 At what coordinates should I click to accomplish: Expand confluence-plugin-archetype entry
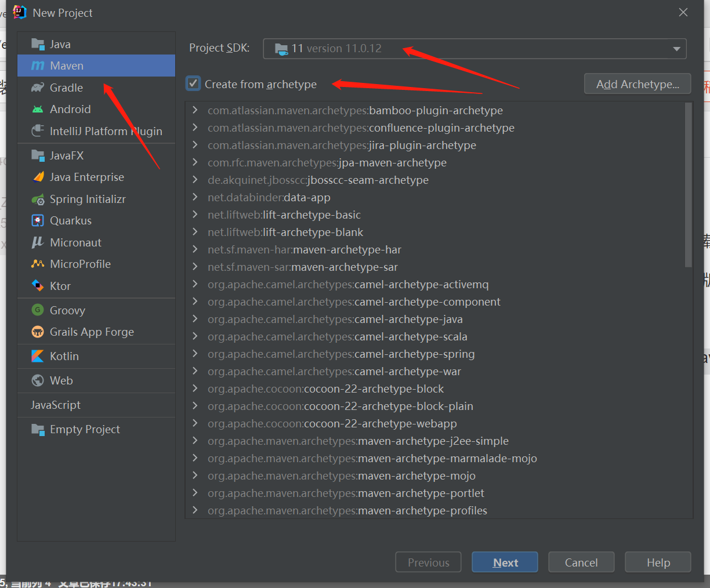coord(195,127)
